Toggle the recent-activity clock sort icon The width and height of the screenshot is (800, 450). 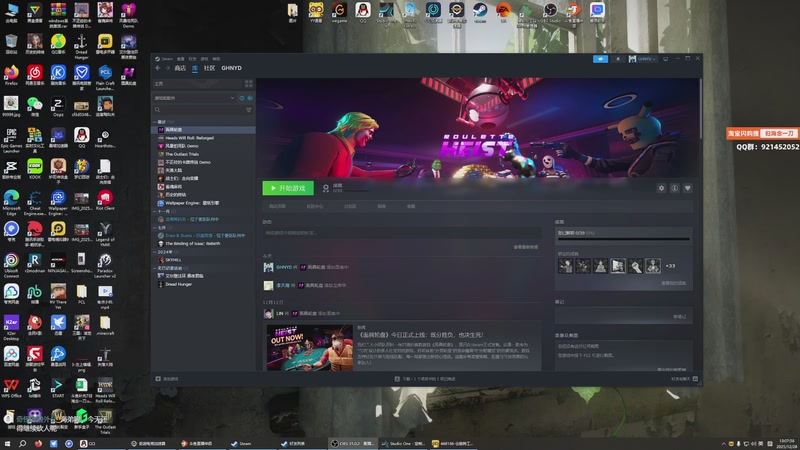[x=242, y=98]
